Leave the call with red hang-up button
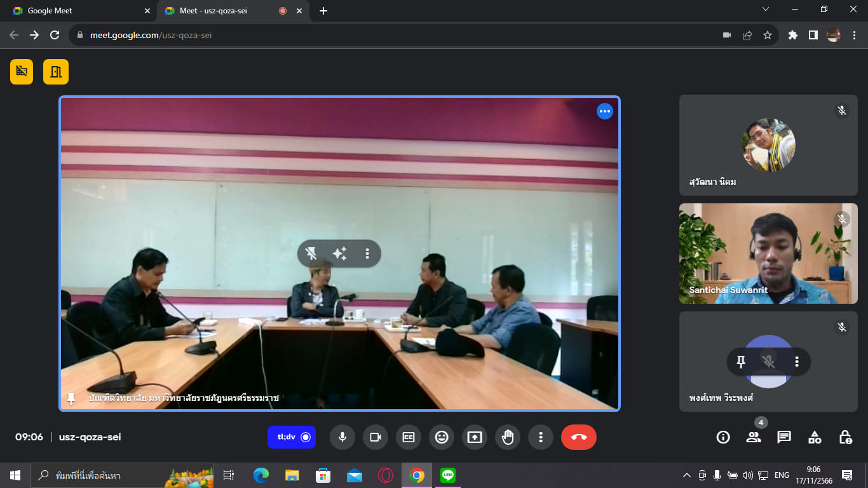Viewport: 868px width, 488px height. point(578,437)
